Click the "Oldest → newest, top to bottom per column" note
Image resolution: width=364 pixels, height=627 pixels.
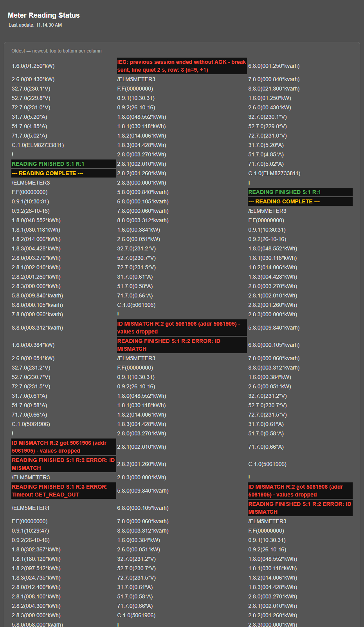tap(56, 51)
